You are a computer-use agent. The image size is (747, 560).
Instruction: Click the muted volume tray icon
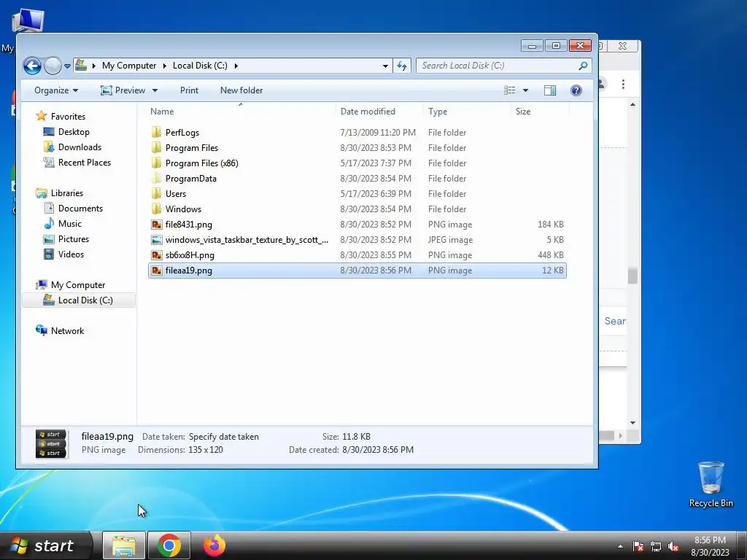point(673,546)
